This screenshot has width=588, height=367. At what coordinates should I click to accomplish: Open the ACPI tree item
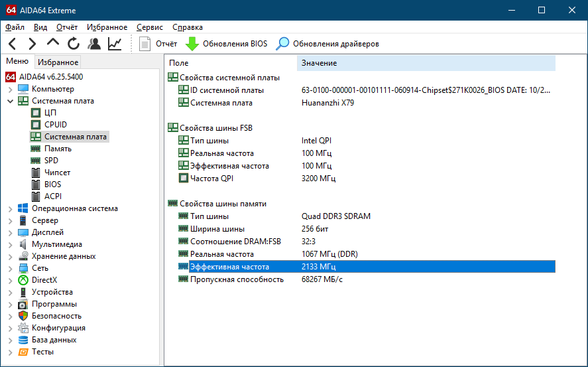click(x=53, y=196)
